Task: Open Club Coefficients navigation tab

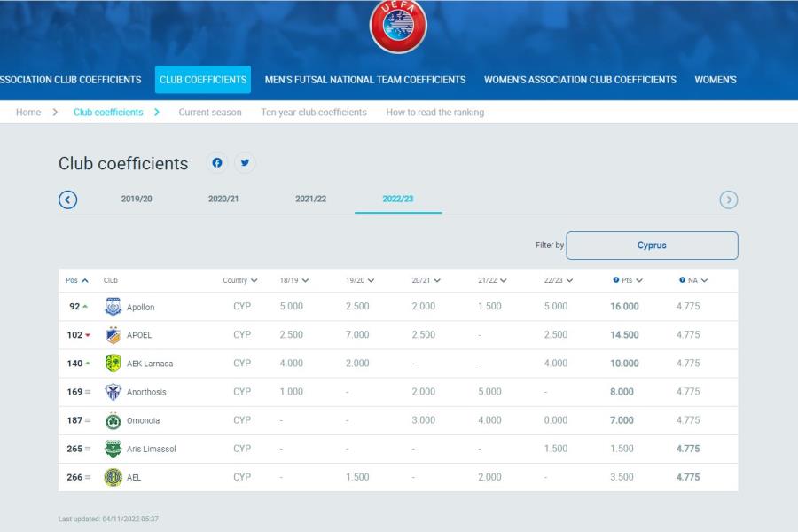Action: [x=203, y=80]
